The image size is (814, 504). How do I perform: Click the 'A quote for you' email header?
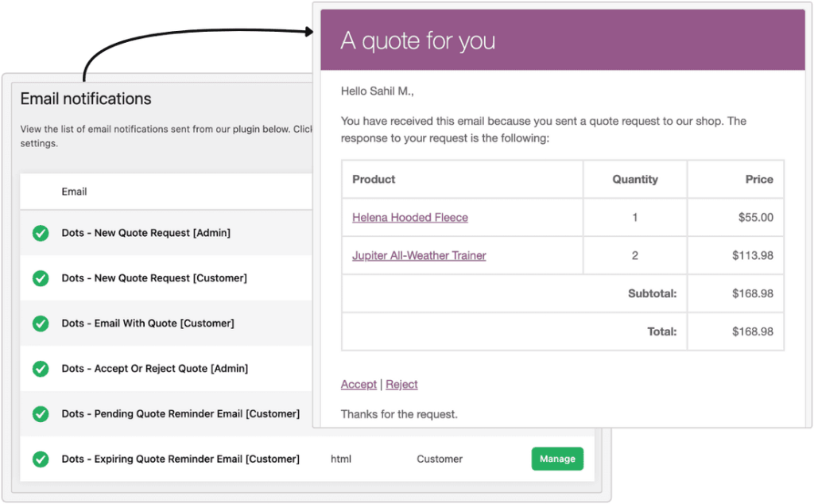[x=418, y=41]
